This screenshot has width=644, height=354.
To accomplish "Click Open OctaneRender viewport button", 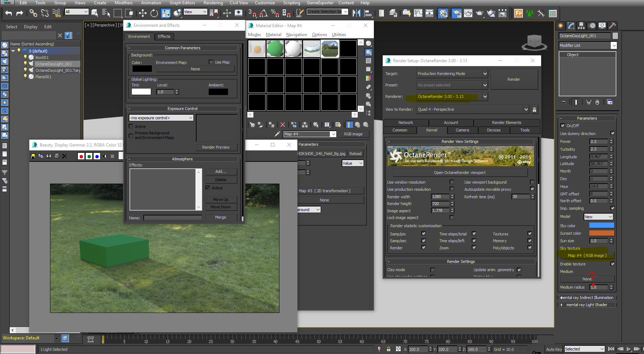I will [x=460, y=173].
